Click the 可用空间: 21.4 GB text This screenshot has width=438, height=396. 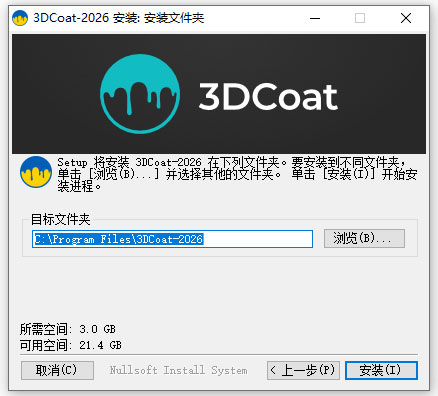tap(71, 345)
